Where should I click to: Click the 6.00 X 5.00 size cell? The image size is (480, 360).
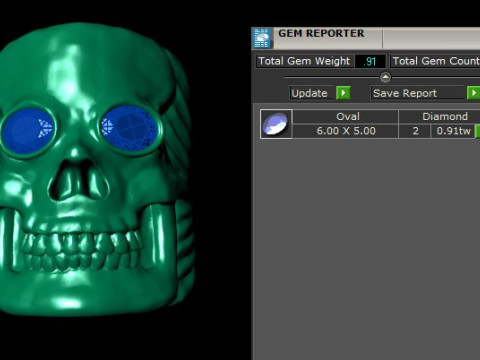point(345,131)
